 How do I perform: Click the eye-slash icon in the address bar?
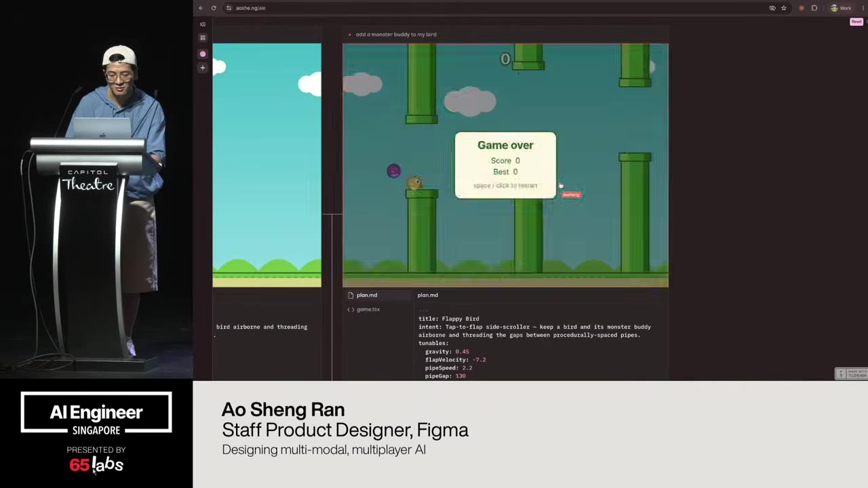click(772, 8)
